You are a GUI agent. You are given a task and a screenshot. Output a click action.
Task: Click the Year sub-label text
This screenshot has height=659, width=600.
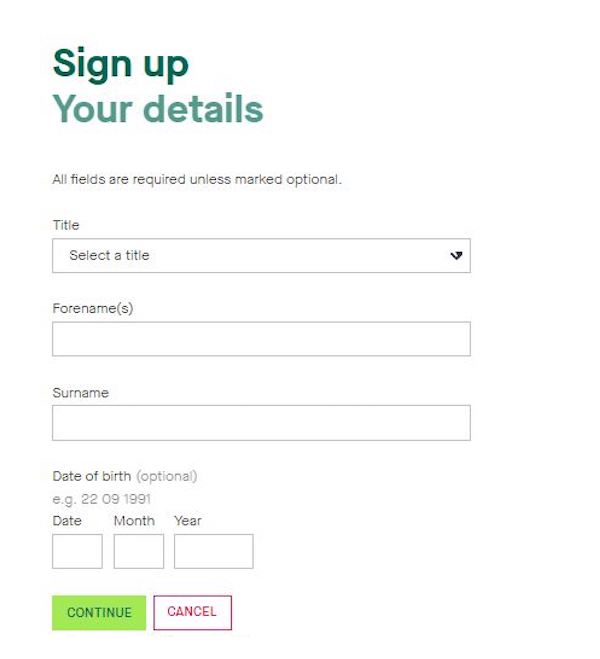tap(188, 521)
